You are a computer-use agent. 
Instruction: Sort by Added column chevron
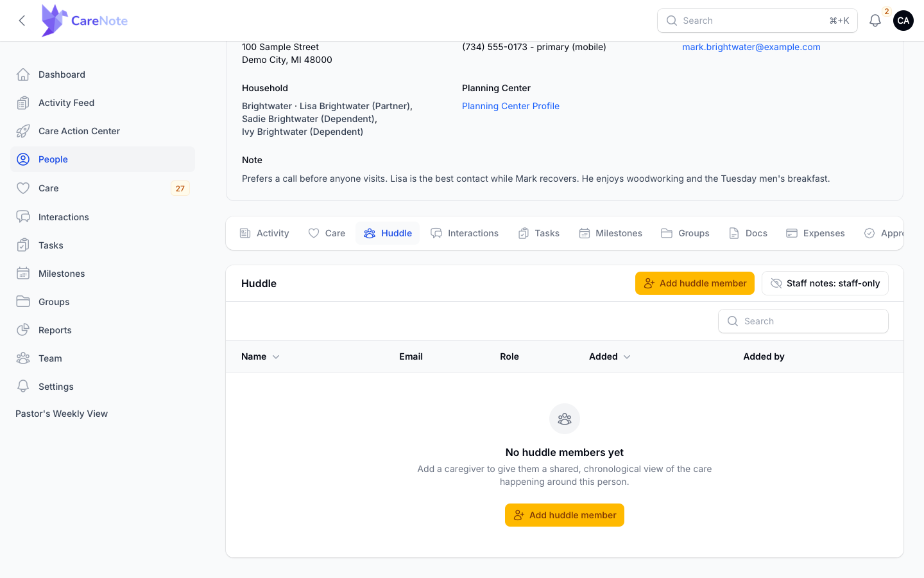coord(627,357)
